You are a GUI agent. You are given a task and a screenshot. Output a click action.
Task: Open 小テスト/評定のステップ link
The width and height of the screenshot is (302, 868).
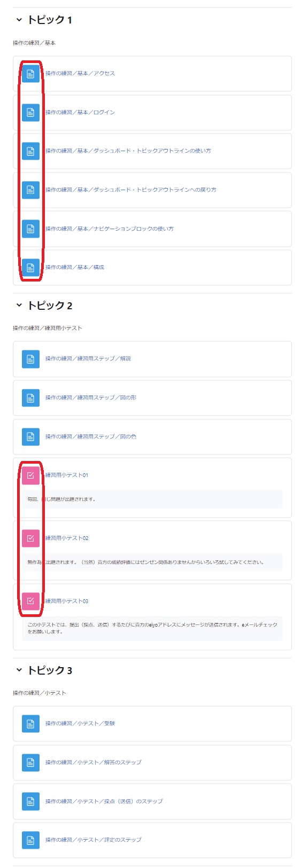pyautogui.click(x=94, y=840)
